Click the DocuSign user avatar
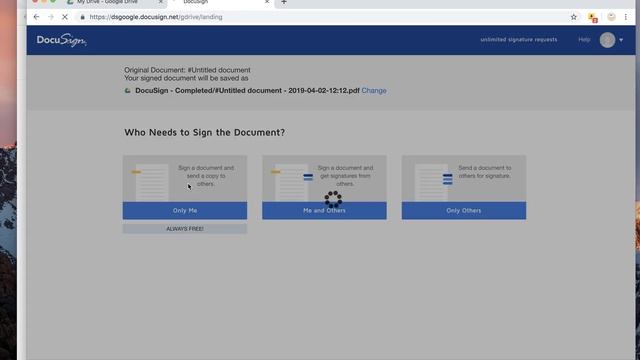 pyautogui.click(x=607, y=40)
